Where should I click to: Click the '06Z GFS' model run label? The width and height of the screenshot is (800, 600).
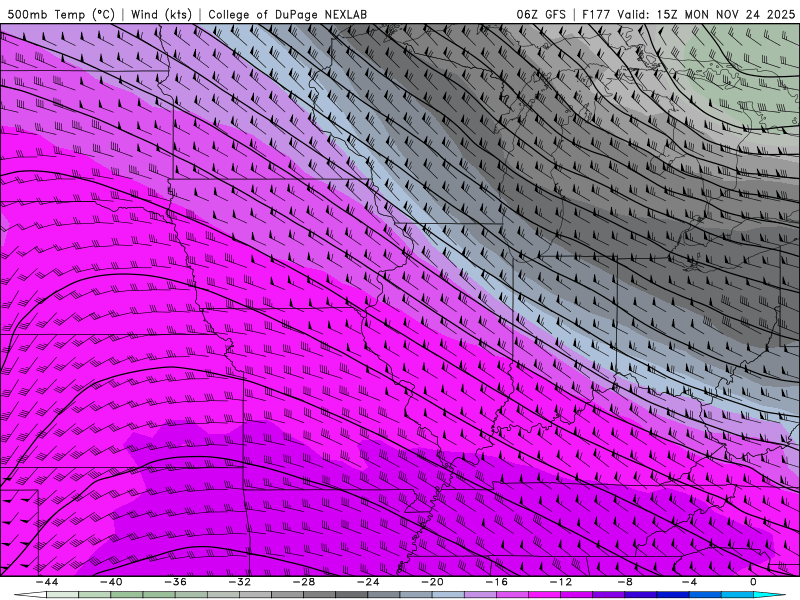[x=541, y=14]
